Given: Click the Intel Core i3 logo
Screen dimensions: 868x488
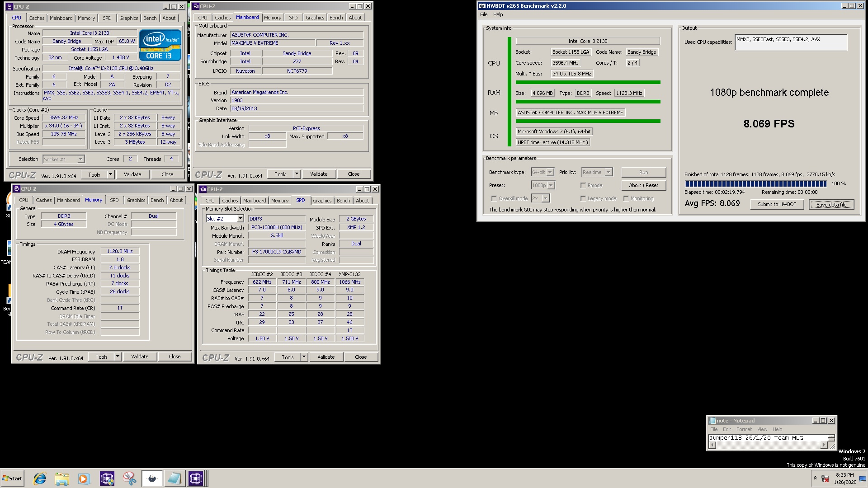Looking at the screenshot, I should 160,45.
